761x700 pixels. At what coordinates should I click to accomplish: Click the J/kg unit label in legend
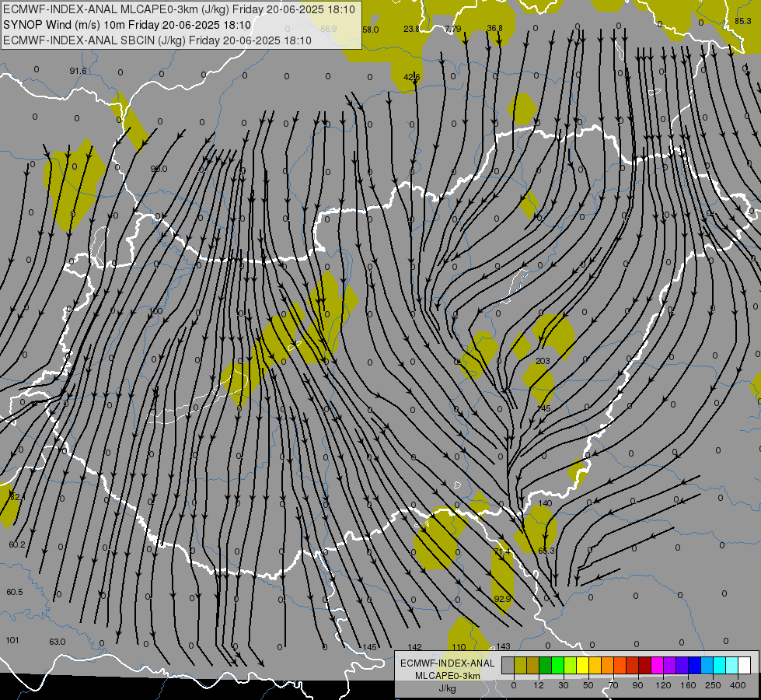448,688
